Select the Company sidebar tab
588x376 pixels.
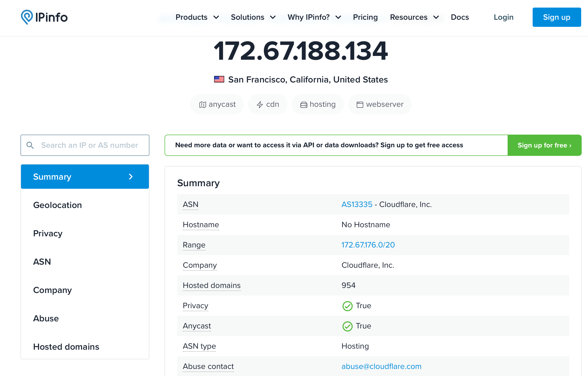coord(85,290)
